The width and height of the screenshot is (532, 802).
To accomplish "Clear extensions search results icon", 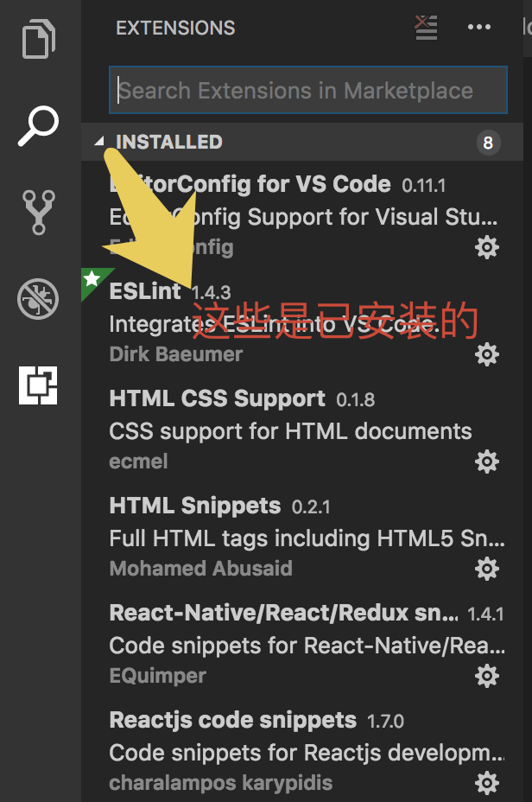I will (427, 28).
